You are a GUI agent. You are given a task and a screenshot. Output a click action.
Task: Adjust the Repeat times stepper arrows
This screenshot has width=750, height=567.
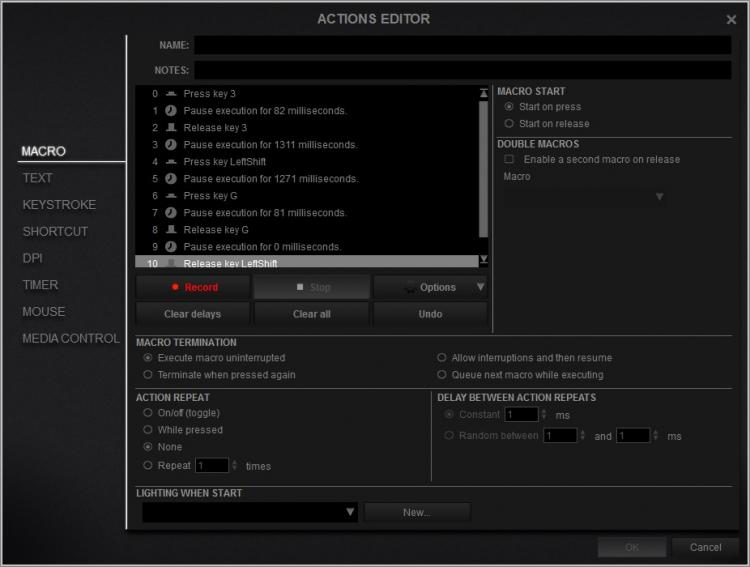[x=234, y=465]
